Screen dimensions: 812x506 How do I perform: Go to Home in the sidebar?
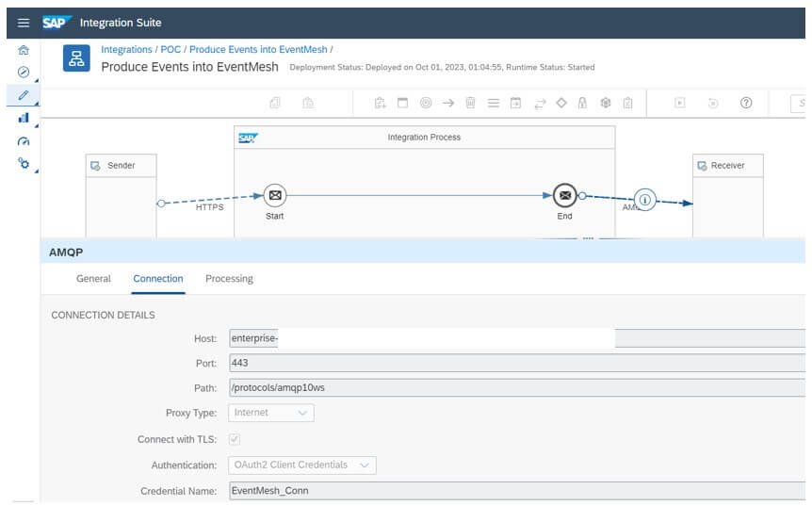(24, 50)
